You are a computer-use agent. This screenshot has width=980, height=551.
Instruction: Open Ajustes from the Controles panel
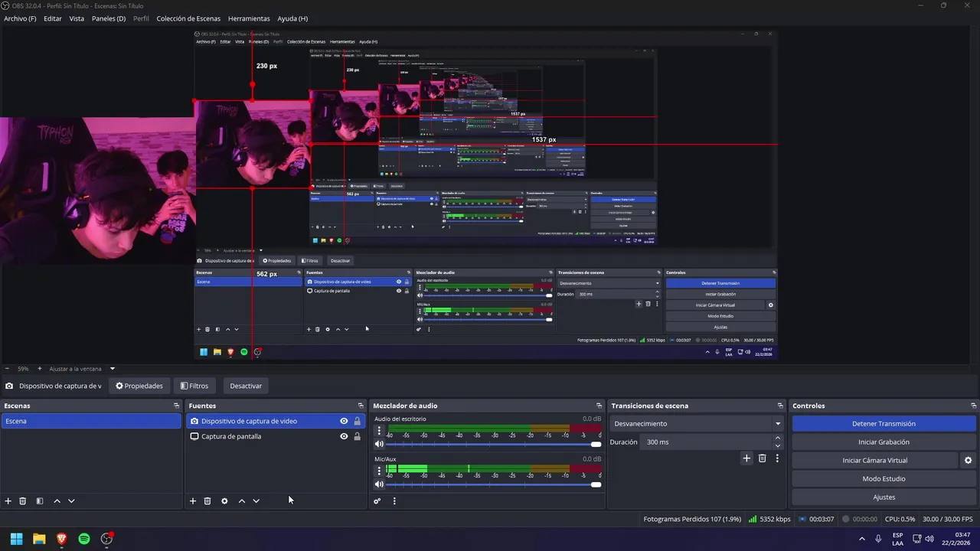(x=884, y=497)
